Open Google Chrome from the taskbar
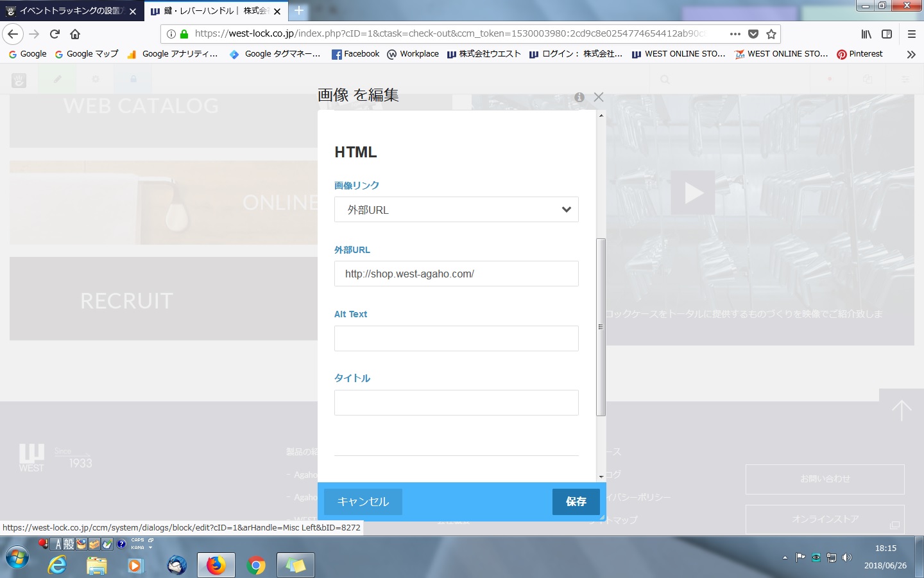Viewport: 924px width, 578px height. click(x=256, y=565)
